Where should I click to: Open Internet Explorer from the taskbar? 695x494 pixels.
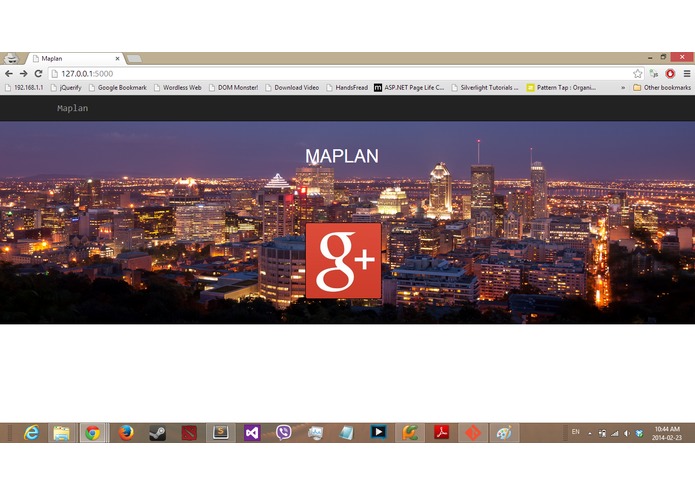tap(31, 432)
